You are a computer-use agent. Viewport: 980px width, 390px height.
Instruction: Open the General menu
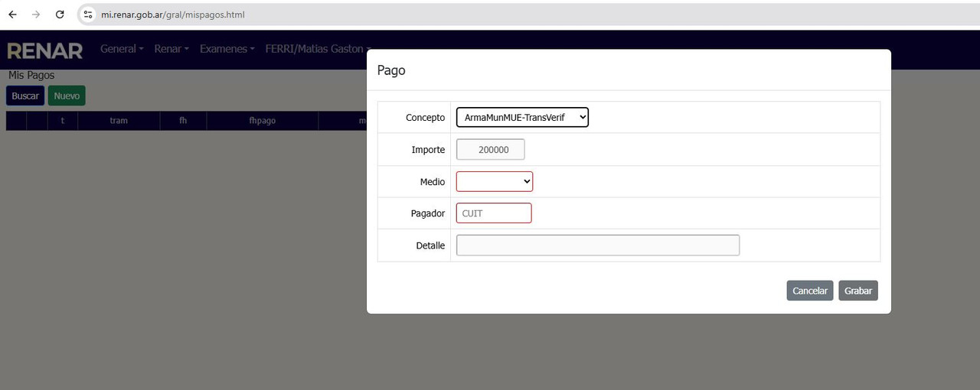122,49
